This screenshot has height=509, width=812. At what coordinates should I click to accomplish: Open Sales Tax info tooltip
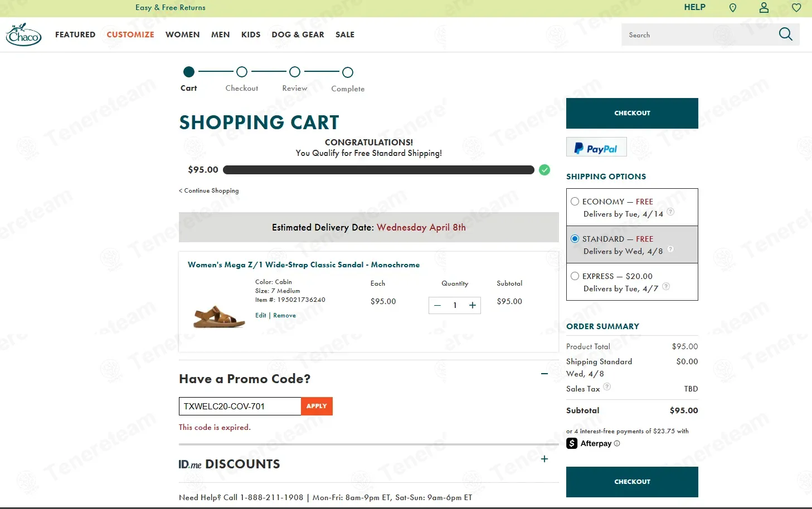[607, 386]
